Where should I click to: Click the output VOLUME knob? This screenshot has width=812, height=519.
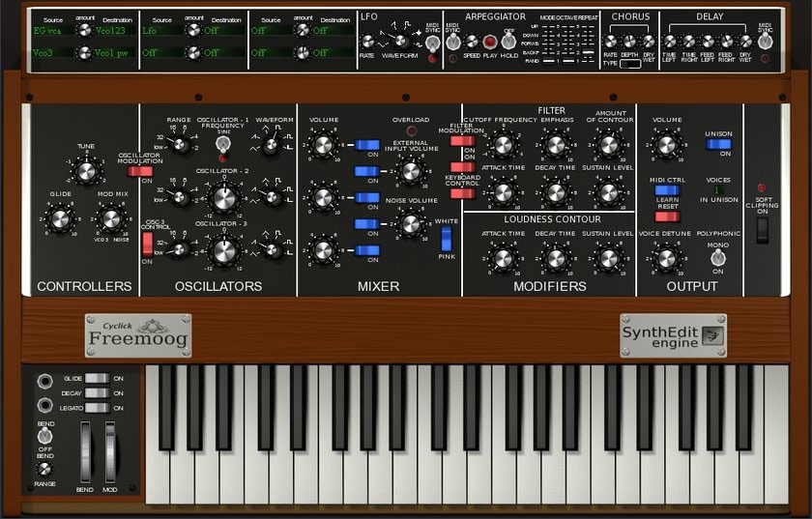coord(666,145)
